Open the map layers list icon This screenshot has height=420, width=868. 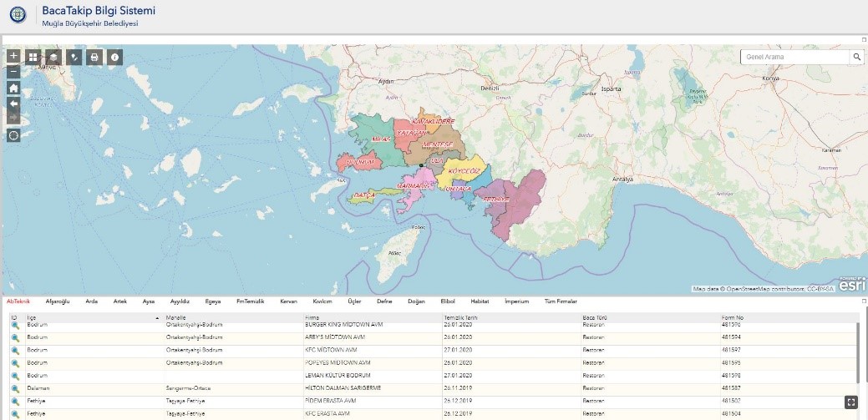click(53, 57)
